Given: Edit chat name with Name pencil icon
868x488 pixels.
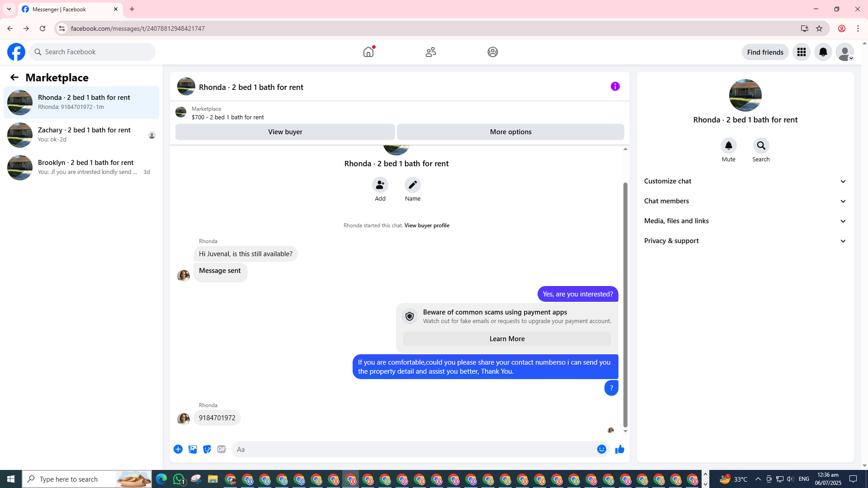Looking at the screenshot, I should click(412, 185).
